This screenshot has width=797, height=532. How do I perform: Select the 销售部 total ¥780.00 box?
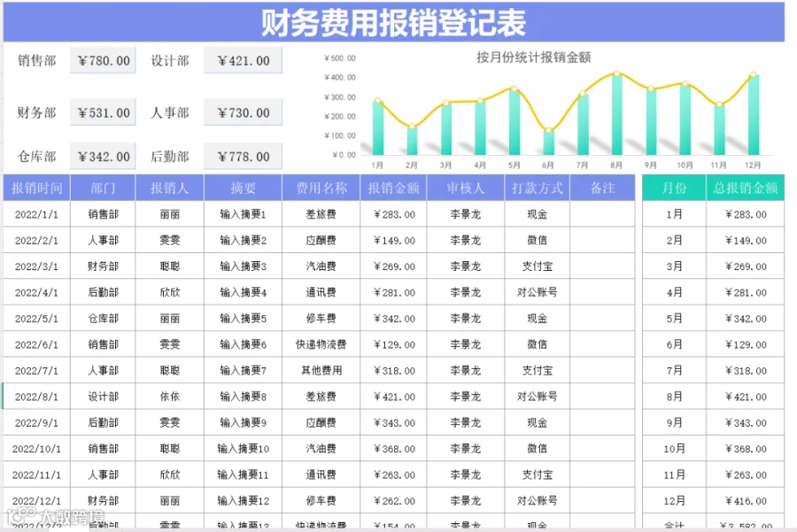tap(103, 60)
